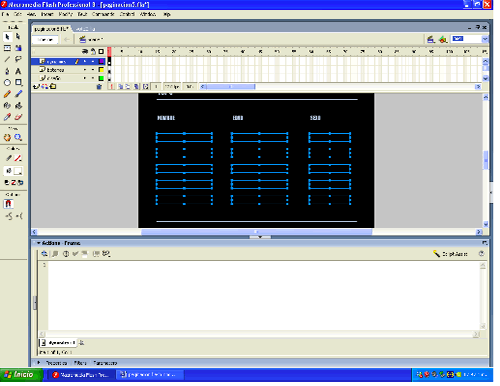Click inside the Actions script editing area
Image resolution: width=500 pixels, height=386 pixels.
pos(263,295)
